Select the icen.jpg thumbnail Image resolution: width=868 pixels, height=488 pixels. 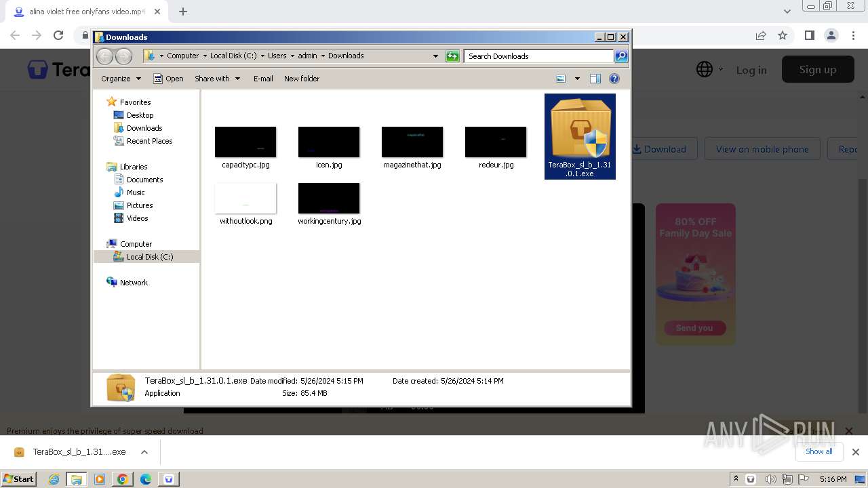pos(329,142)
